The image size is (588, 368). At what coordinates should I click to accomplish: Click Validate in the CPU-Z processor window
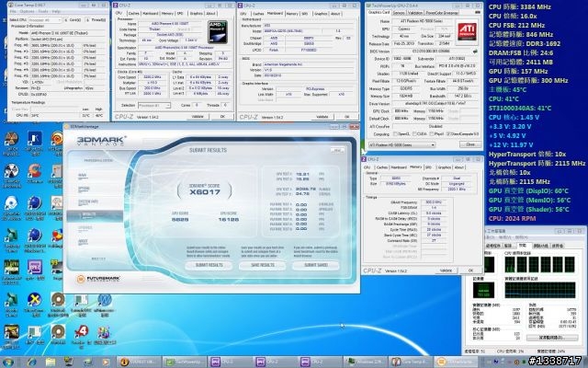pyautogui.click(x=198, y=117)
